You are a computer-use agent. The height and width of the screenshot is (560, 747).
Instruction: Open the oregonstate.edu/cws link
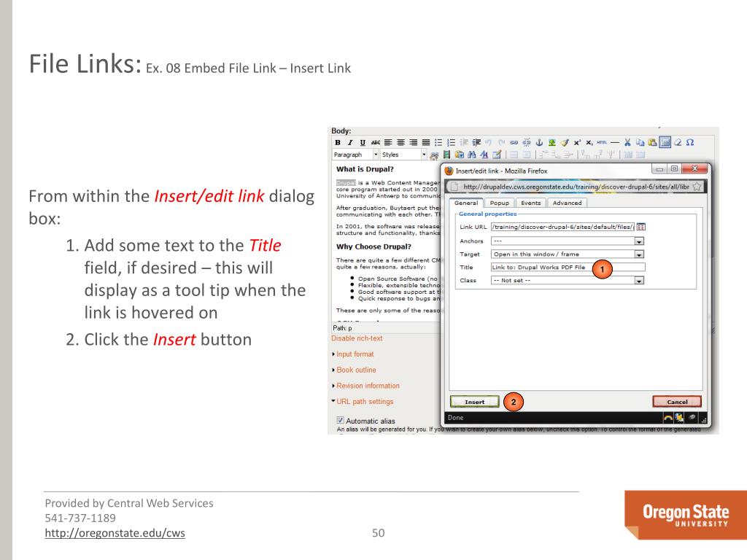click(115, 533)
